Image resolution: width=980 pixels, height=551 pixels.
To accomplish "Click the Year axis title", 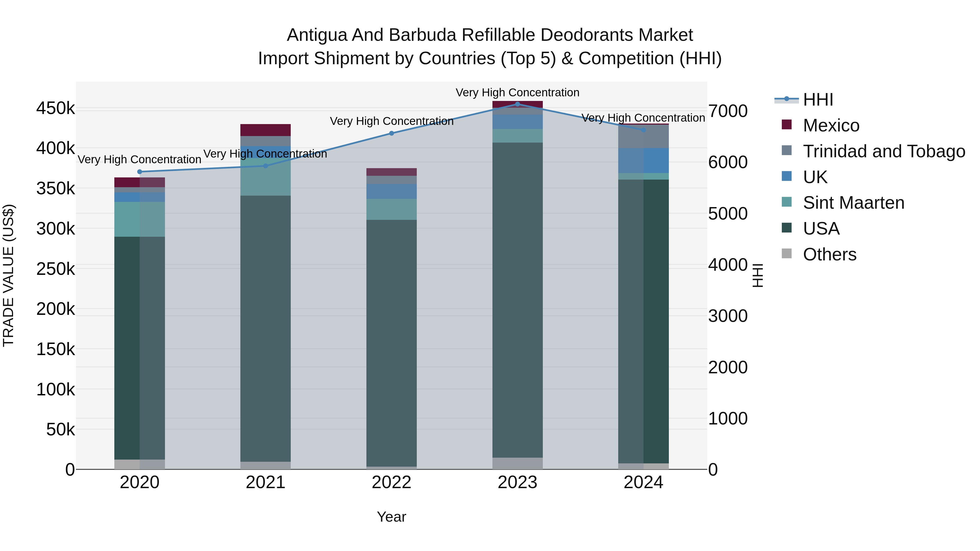I will tap(391, 517).
